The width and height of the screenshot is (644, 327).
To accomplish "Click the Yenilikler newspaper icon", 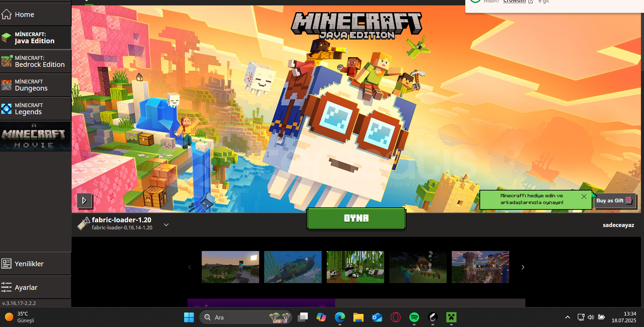I will coord(6,263).
